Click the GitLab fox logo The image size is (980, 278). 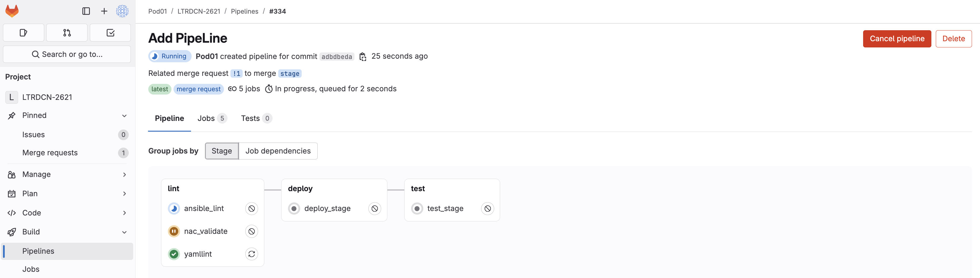12,11
